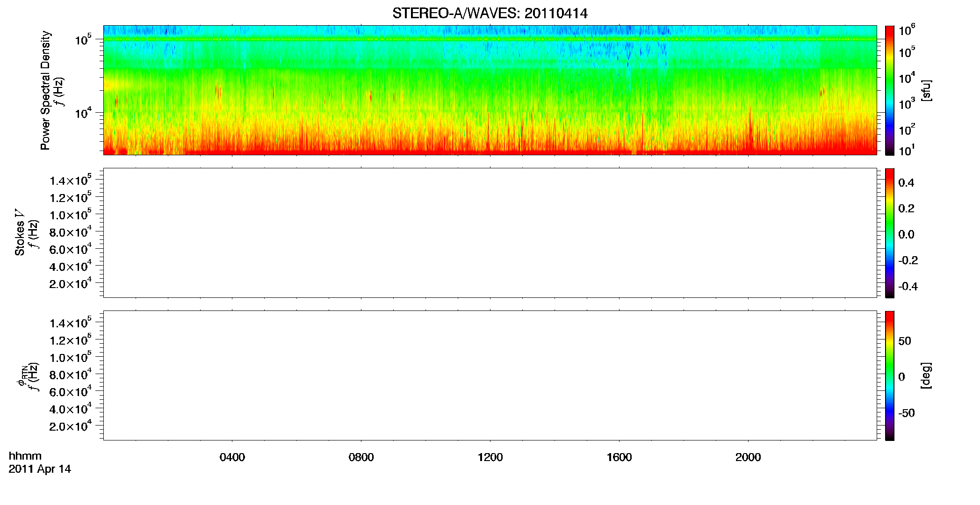Click the Power Spectral Density colorbar
Viewport: 980px width, 505px height.
(890, 90)
